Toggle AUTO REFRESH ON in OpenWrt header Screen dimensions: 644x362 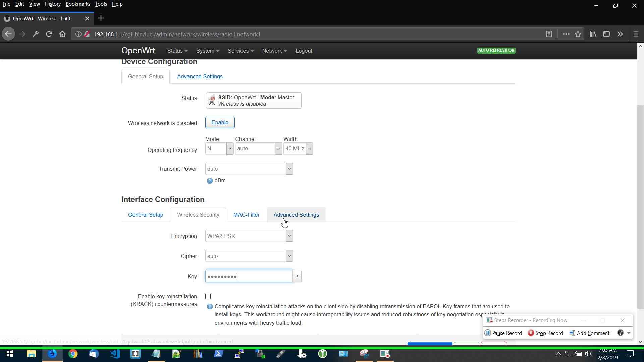tap(496, 50)
